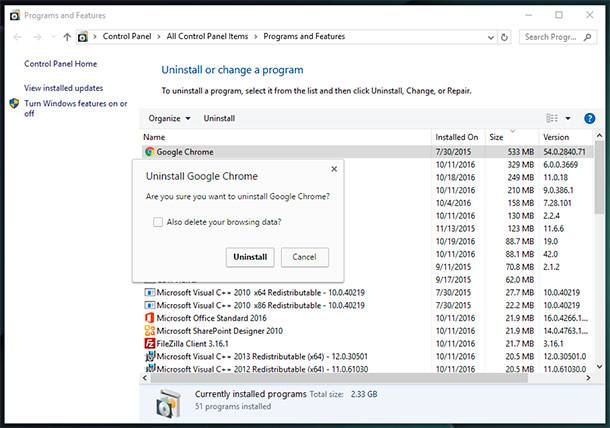Click the Refresh button in address bar

[x=504, y=37]
